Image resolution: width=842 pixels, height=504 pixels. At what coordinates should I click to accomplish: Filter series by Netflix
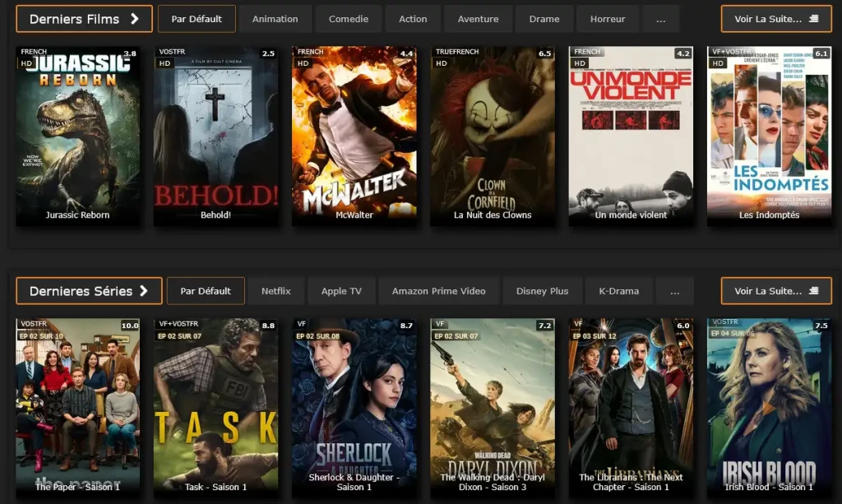[x=276, y=291]
